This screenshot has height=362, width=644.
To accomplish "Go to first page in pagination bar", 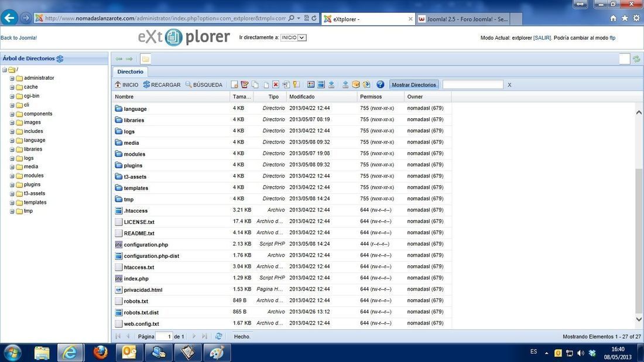I will [118, 336].
